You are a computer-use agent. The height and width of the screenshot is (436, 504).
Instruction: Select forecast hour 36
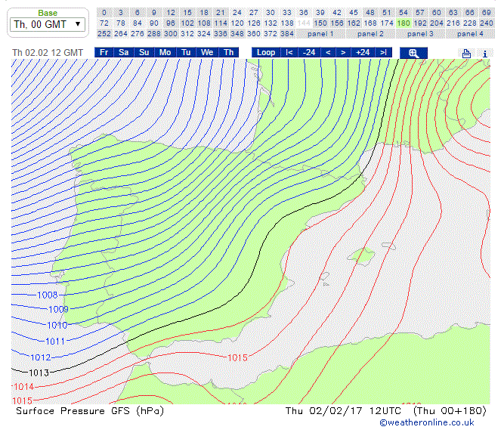coord(304,13)
